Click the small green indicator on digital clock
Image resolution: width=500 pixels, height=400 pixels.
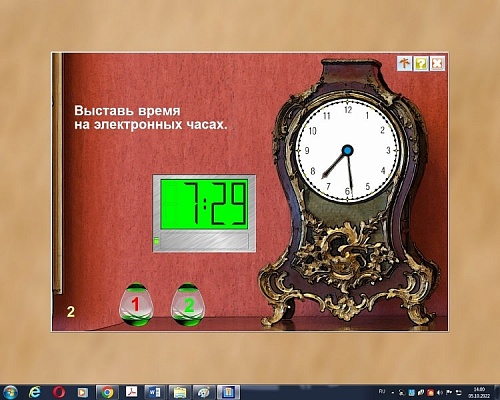tap(156, 240)
